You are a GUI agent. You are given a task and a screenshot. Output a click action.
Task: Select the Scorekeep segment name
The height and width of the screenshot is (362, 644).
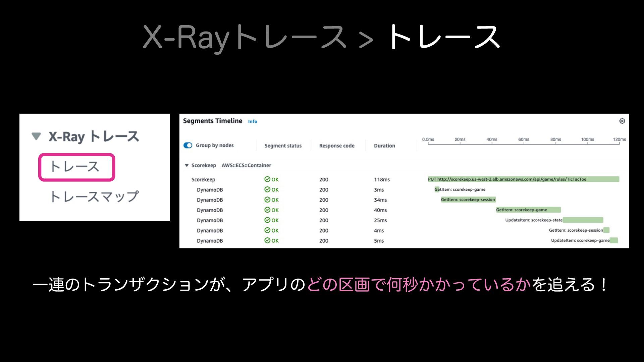pos(203,180)
